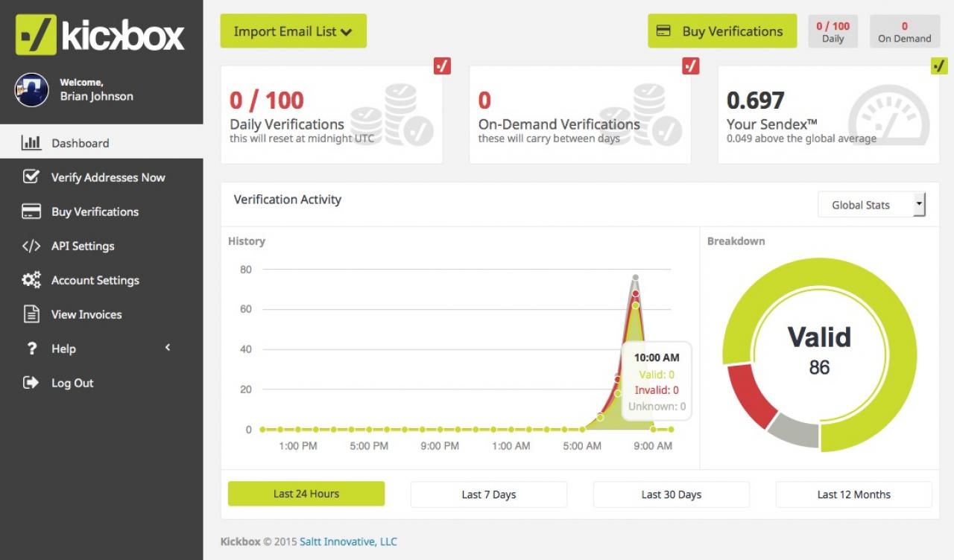Click the red badge on On-Demand Verifications card
Screen dimensions: 954x560
point(691,66)
